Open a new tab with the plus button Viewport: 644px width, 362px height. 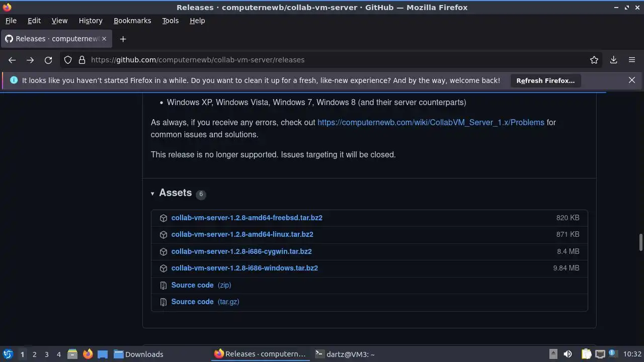click(123, 39)
